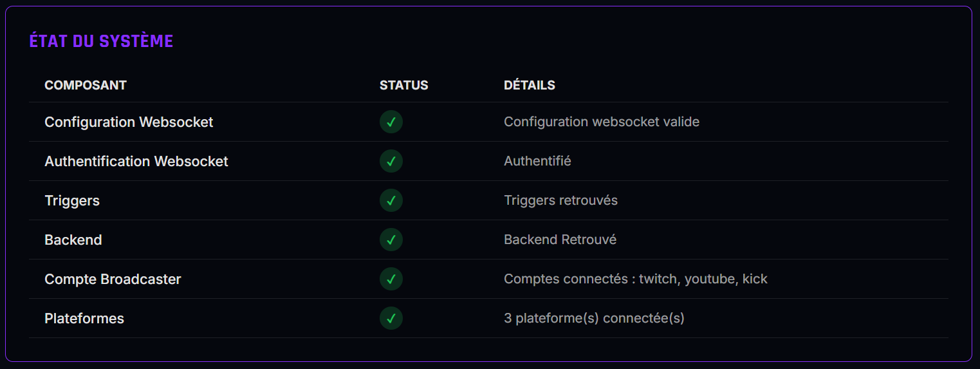Click the 'Configuration websocket valide' detail text

pos(601,122)
